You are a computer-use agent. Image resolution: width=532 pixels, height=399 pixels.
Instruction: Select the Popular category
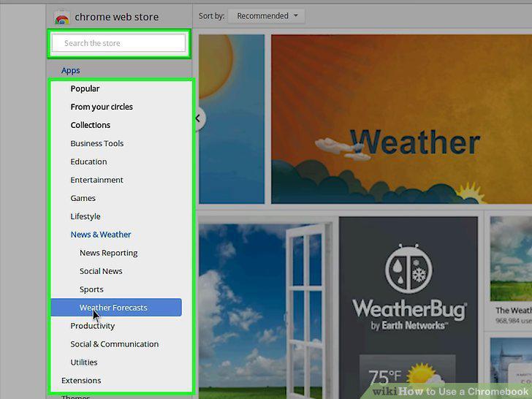tap(85, 88)
